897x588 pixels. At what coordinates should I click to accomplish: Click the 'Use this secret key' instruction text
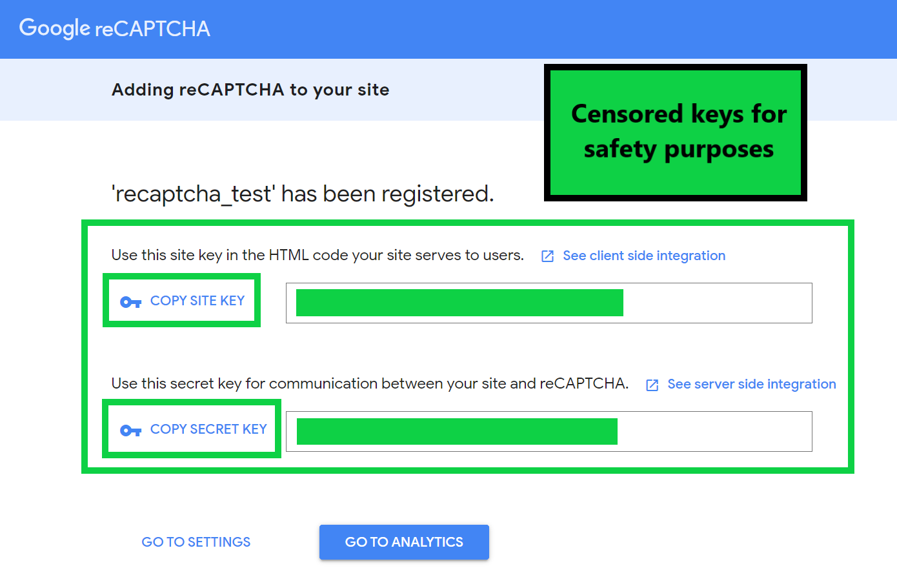tap(370, 383)
